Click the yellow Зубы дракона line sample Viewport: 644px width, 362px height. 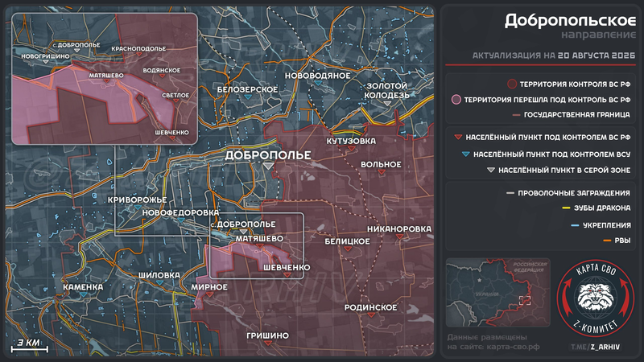click(x=567, y=208)
